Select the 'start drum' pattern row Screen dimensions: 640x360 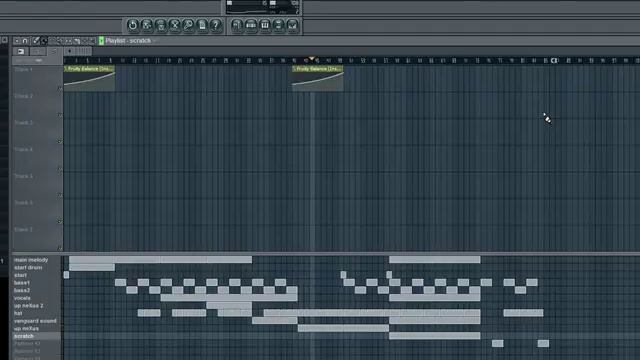point(37,267)
